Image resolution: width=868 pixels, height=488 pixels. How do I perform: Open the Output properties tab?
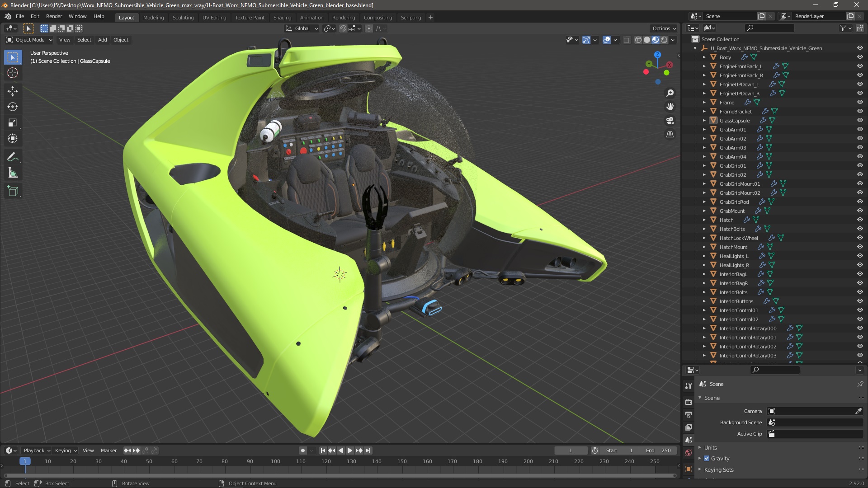[x=689, y=414]
